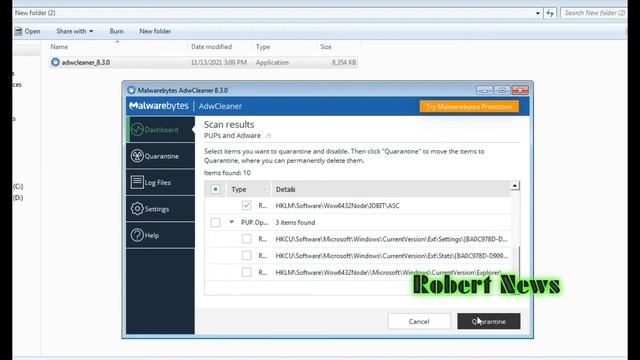Select the (D:) drive in Explorer sidebar
The width and height of the screenshot is (640, 360).
tap(18, 198)
